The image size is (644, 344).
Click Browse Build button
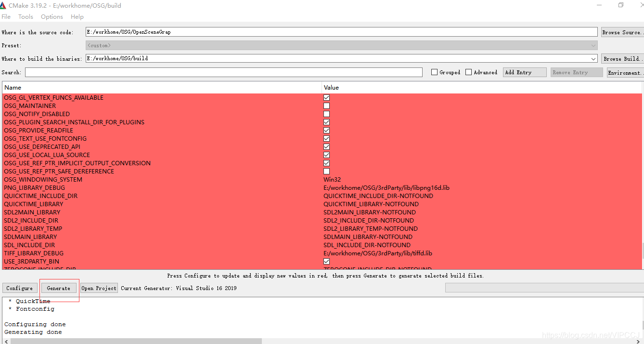coord(622,59)
